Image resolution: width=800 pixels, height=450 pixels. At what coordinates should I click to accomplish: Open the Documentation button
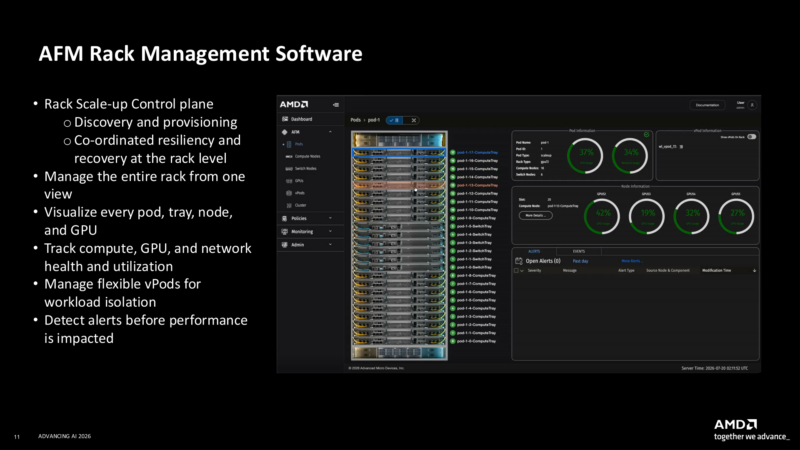(708, 105)
